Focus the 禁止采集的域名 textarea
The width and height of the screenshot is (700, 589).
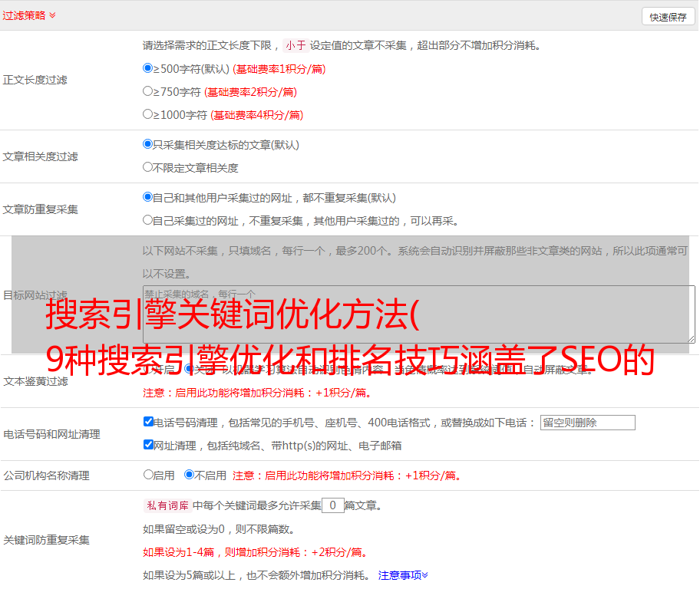(419, 314)
